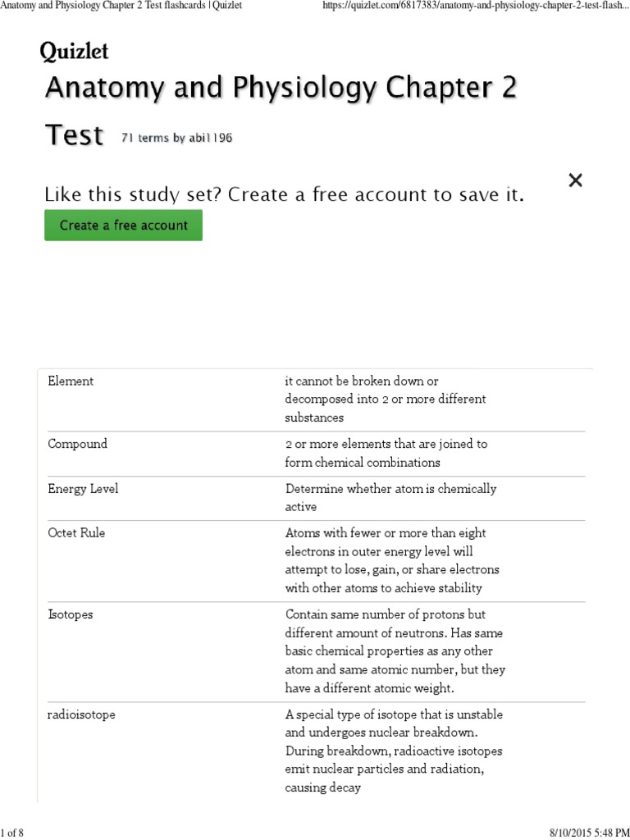Click the Quizlet logo

point(74,52)
